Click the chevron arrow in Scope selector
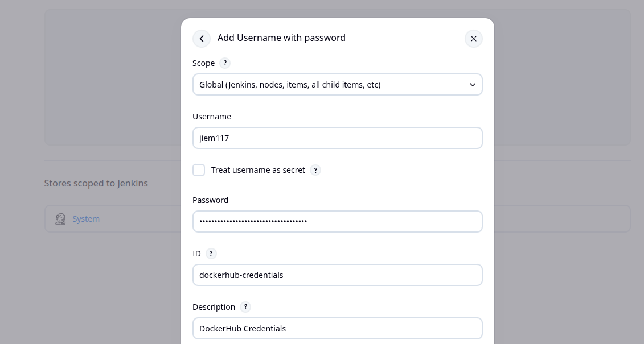The height and width of the screenshot is (344, 644). 472,85
